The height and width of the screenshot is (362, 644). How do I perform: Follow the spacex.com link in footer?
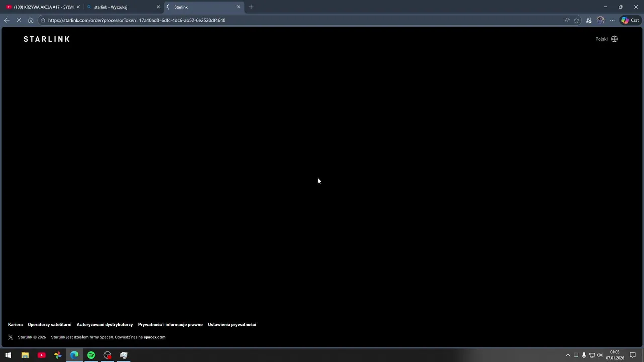point(154,337)
